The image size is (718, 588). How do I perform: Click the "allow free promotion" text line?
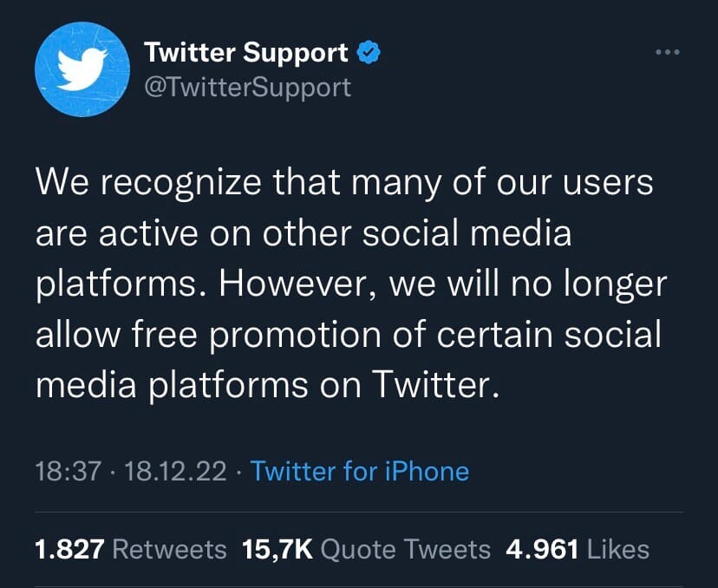[208, 334]
